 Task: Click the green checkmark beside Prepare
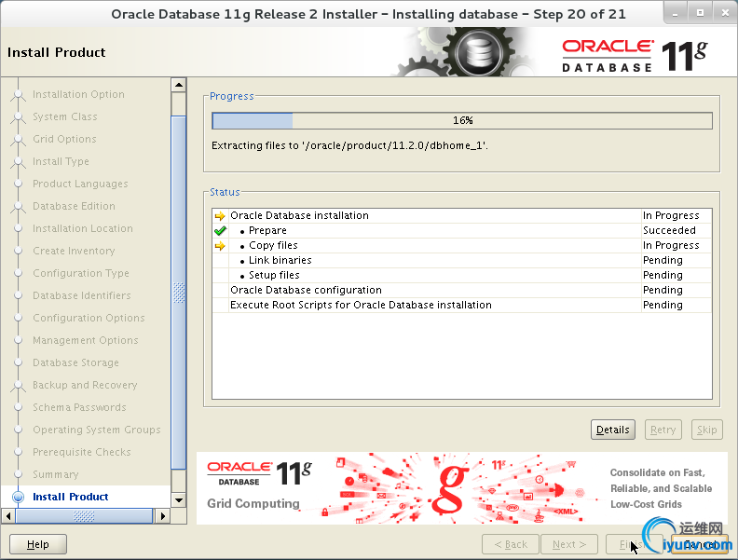[x=220, y=230]
